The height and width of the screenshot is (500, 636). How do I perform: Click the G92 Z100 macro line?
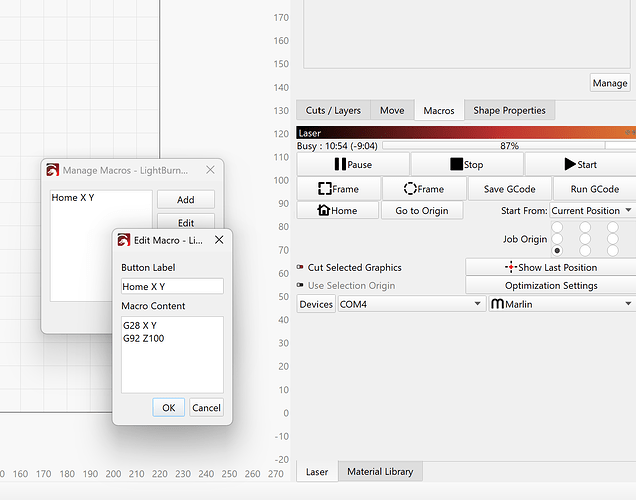144,338
